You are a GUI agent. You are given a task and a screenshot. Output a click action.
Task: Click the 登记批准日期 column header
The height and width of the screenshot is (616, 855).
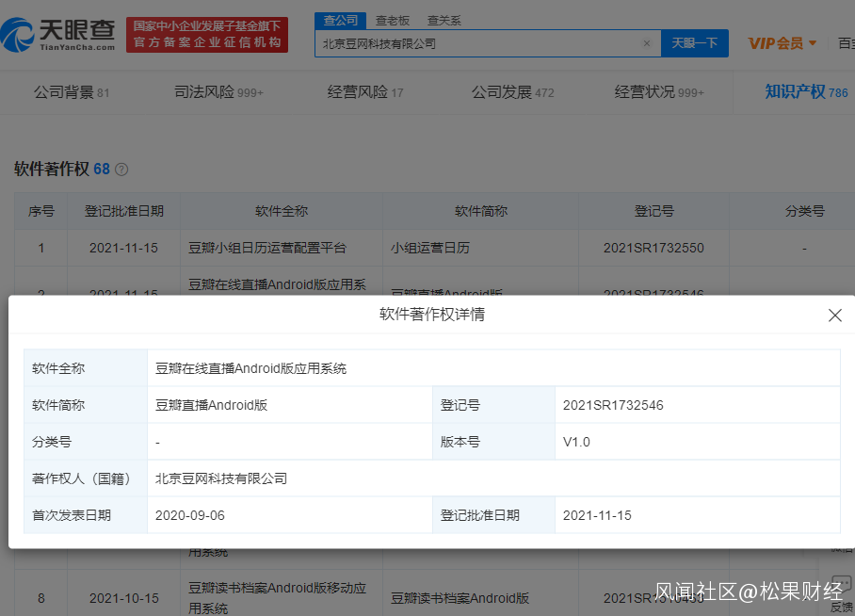coord(123,211)
